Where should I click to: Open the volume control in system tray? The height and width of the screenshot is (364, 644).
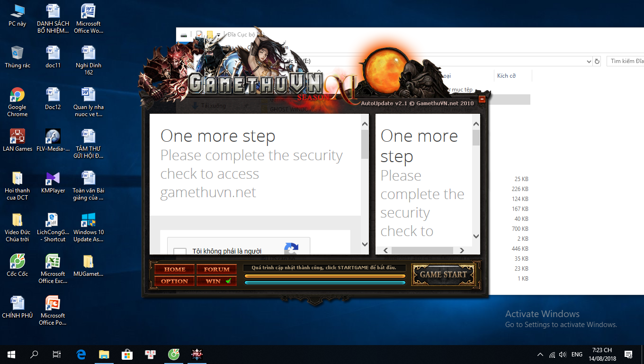click(x=563, y=355)
